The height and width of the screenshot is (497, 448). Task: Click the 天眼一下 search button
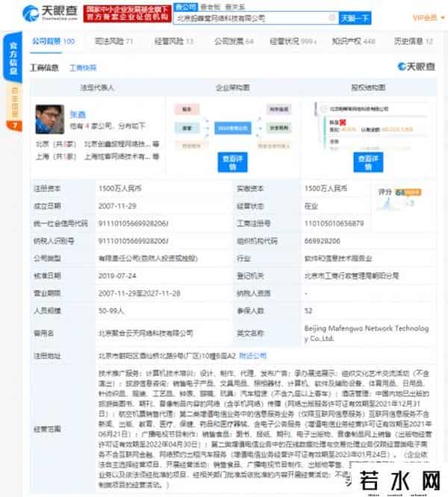355,18
